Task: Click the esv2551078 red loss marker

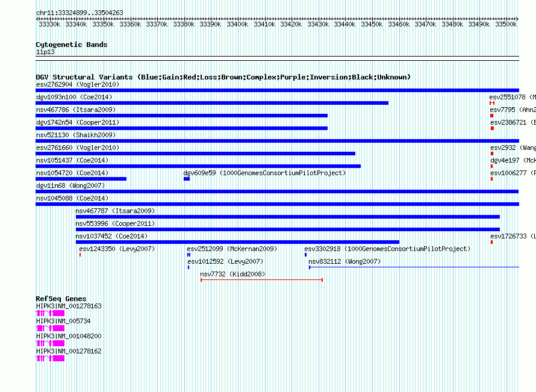Action: [492, 103]
